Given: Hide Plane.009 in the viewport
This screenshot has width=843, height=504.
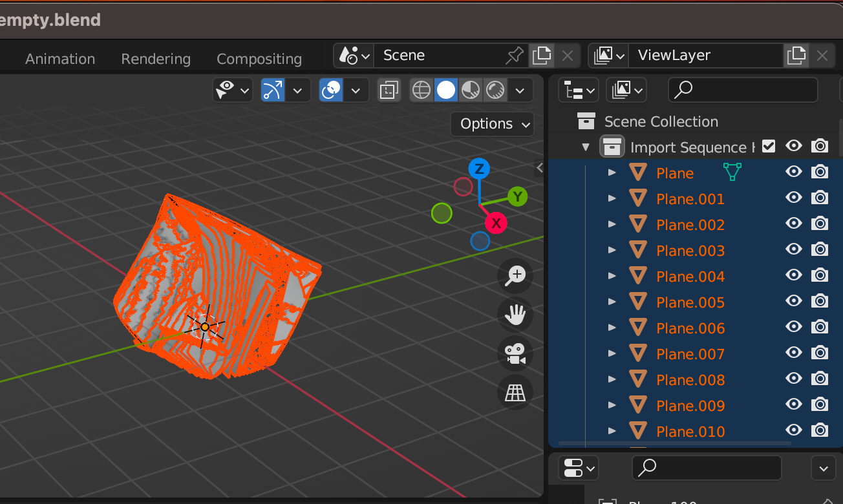Looking at the screenshot, I should tap(794, 404).
